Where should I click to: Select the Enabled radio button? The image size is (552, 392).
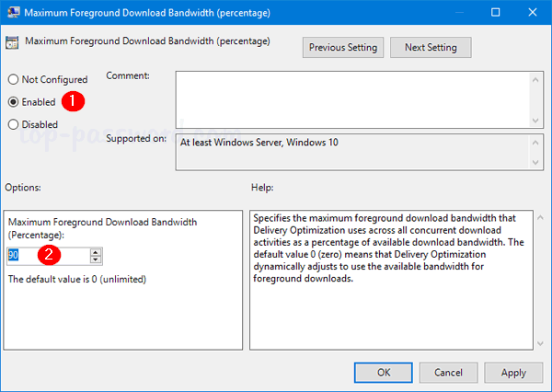[x=13, y=102]
